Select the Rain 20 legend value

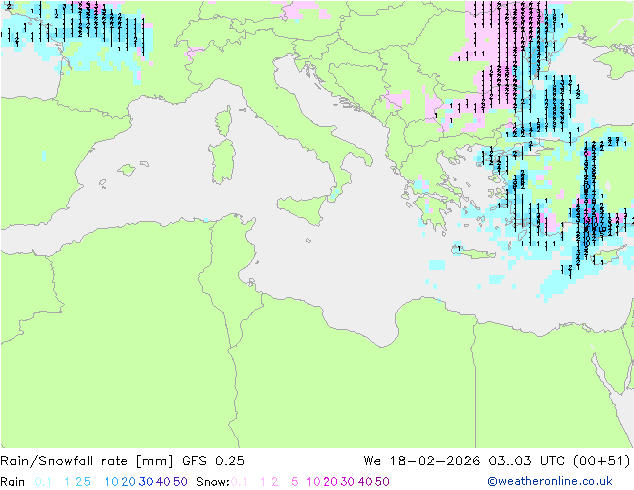128,482
